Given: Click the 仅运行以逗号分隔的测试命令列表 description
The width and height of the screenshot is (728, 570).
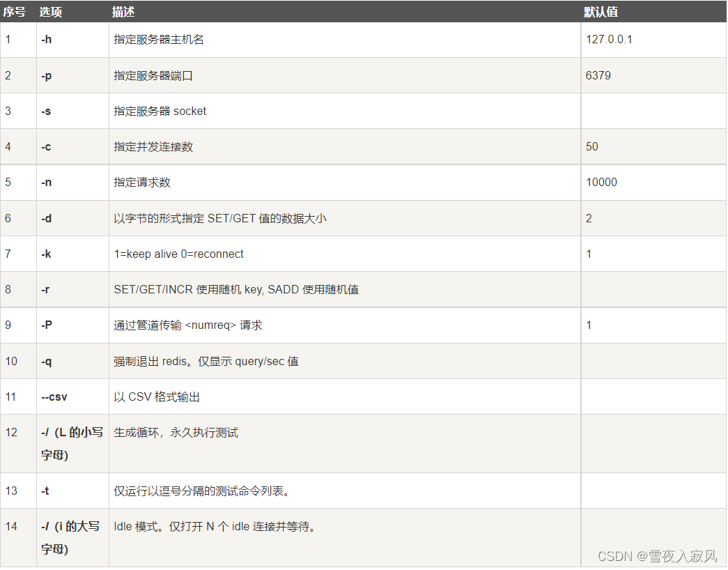Looking at the screenshot, I should 201,491.
